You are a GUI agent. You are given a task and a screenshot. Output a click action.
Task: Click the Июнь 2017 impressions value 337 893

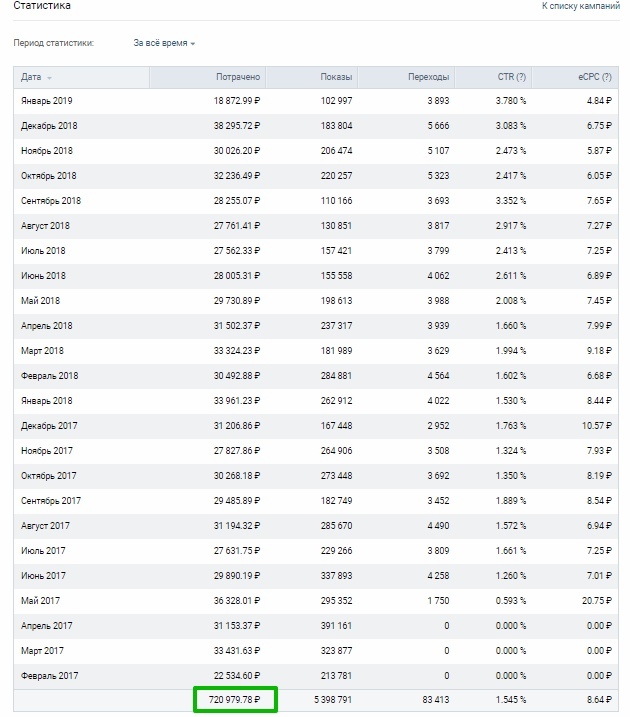coord(336,576)
